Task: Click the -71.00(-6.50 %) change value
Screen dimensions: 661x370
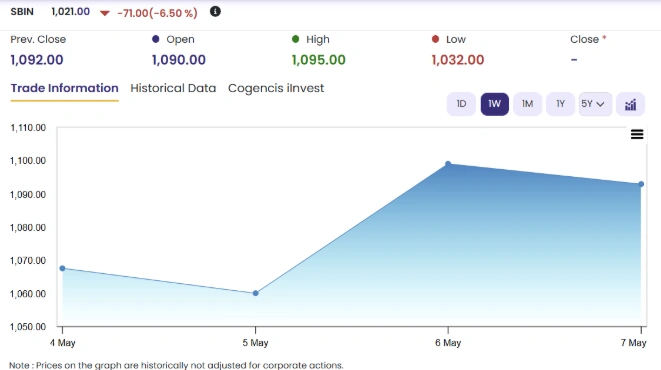Action: (x=157, y=13)
